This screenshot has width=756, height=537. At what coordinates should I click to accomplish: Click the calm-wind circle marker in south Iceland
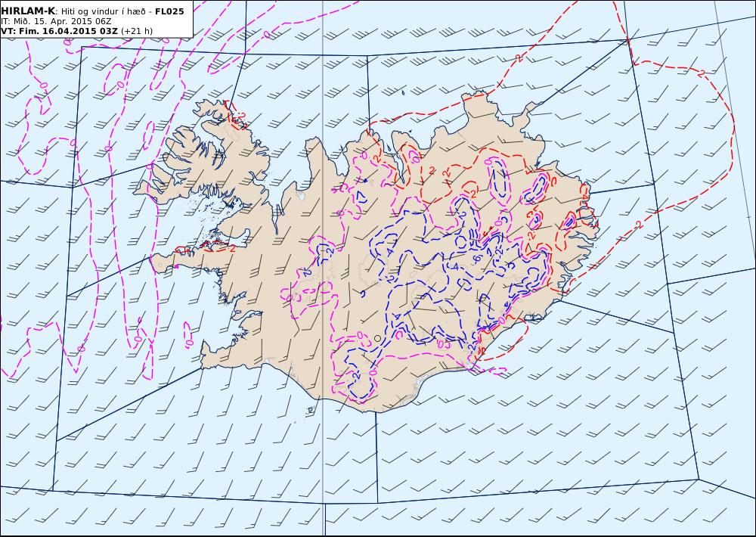(377, 338)
